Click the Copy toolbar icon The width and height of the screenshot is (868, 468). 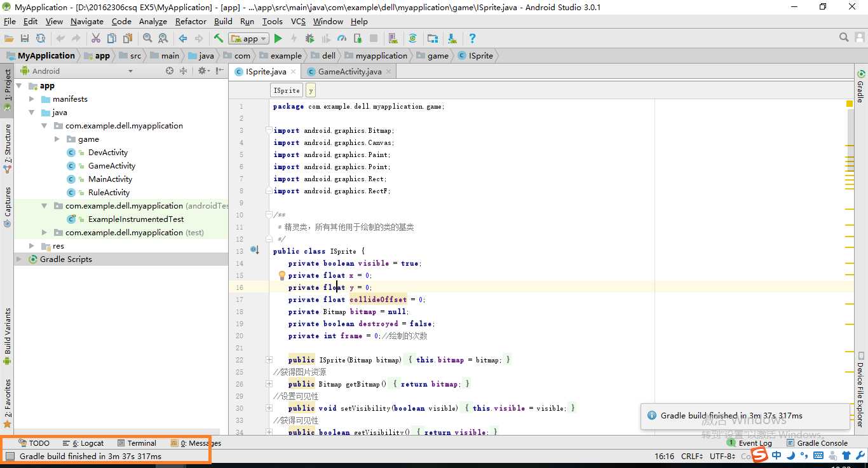point(111,39)
